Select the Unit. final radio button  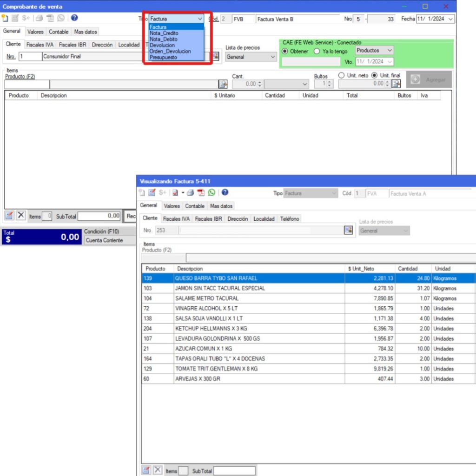pos(375,75)
